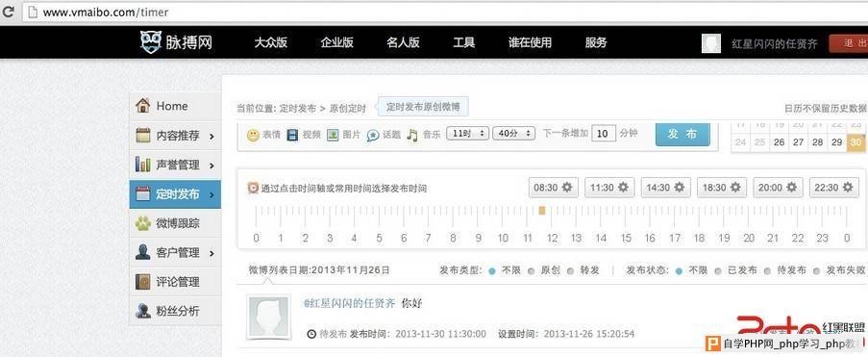Select 不限 for 发布类型
868x357 pixels.
[492, 271]
